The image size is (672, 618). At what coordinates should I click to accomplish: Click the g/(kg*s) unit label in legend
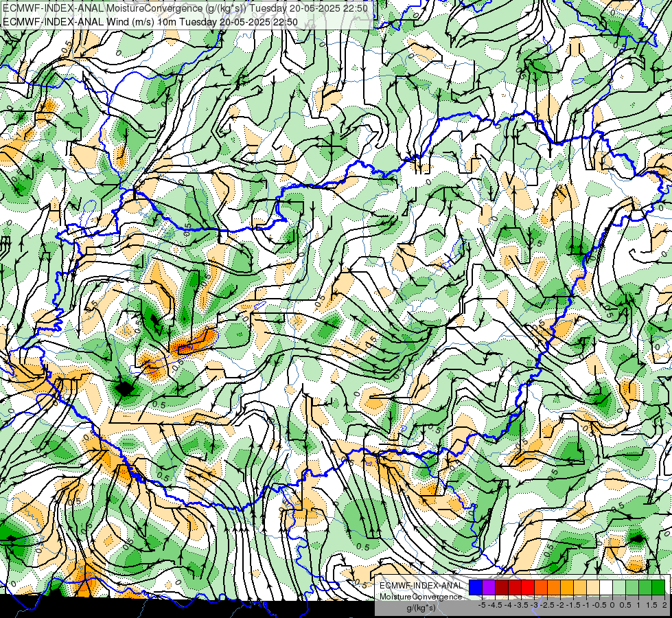[421, 608]
